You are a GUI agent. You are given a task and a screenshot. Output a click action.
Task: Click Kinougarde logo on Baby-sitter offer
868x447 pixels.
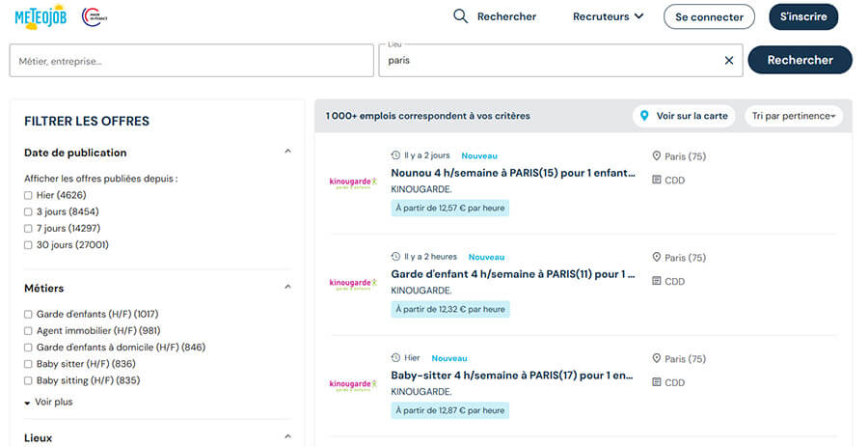coord(353,385)
